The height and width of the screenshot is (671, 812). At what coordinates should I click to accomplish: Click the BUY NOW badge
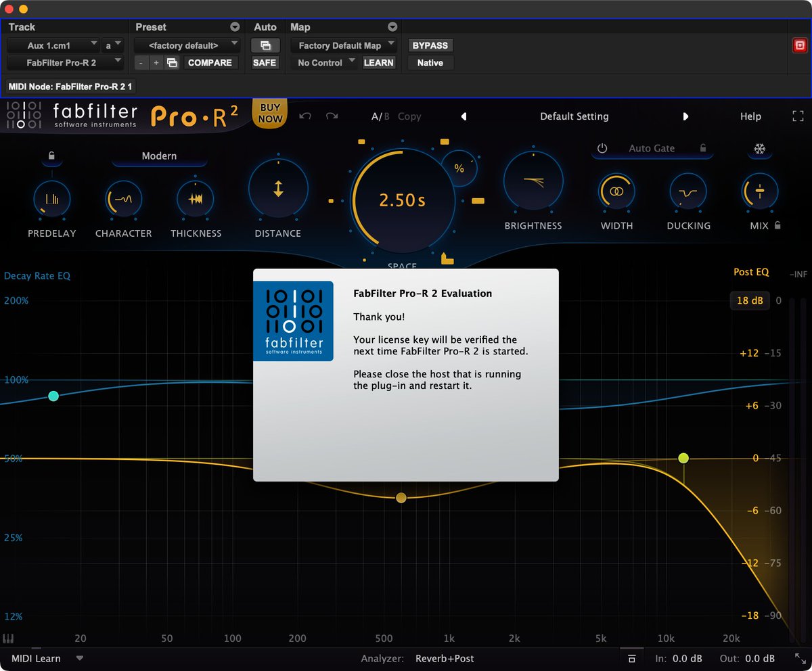coord(269,112)
